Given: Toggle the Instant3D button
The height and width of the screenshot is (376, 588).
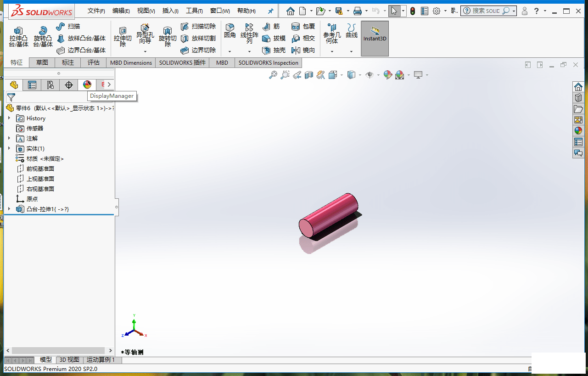Looking at the screenshot, I should (375, 39).
